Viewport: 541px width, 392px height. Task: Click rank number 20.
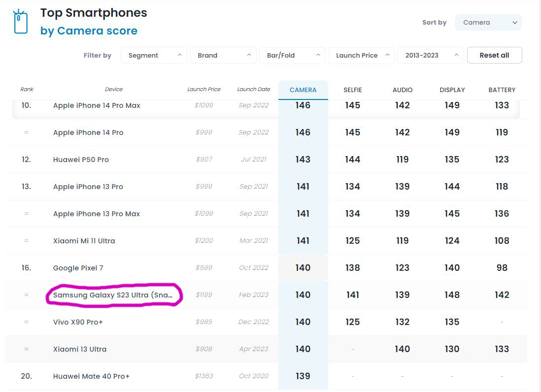coord(26,376)
